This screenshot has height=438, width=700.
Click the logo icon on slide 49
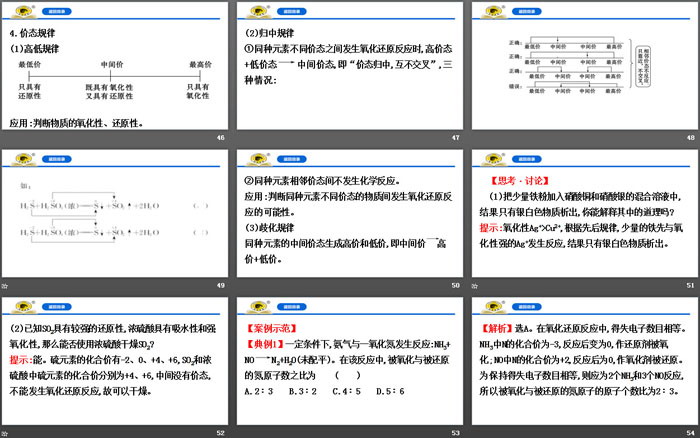pos(24,156)
